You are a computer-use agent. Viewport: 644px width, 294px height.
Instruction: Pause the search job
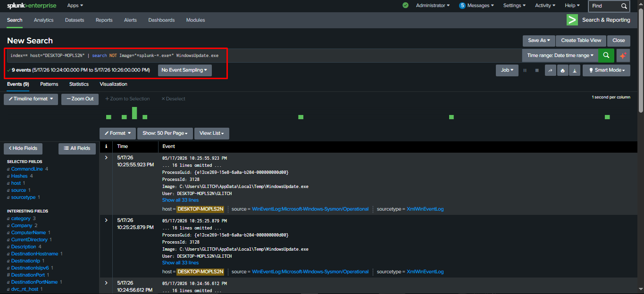click(524, 70)
